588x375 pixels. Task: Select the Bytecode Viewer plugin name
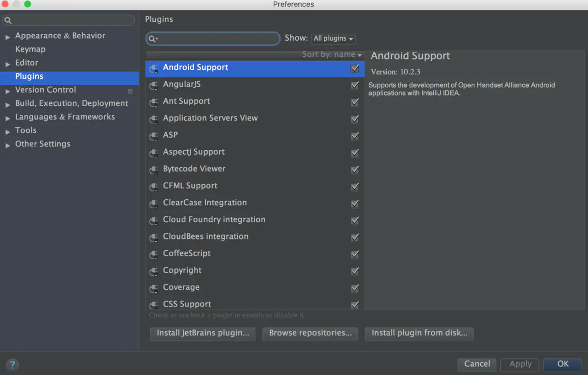point(195,169)
